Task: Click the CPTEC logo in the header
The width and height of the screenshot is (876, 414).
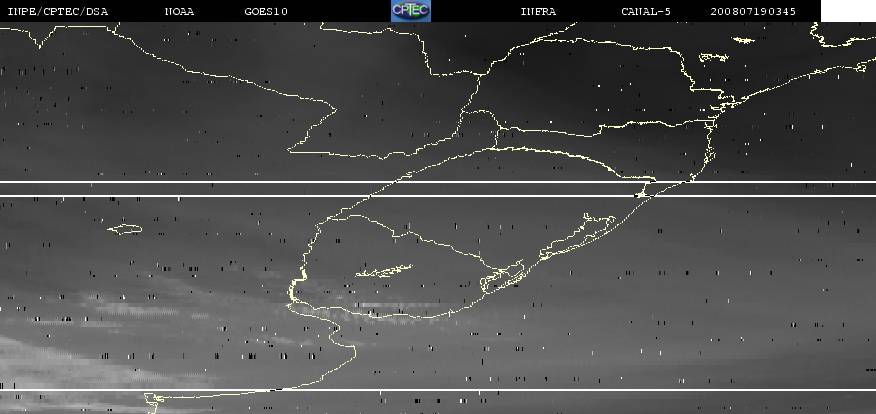Action: tap(410, 11)
